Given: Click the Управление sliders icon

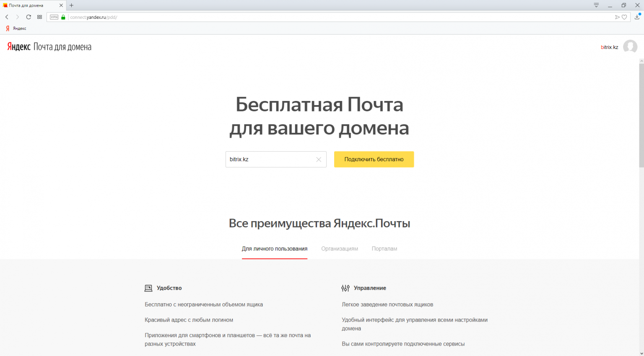Looking at the screenshot, I should (345, 288).
